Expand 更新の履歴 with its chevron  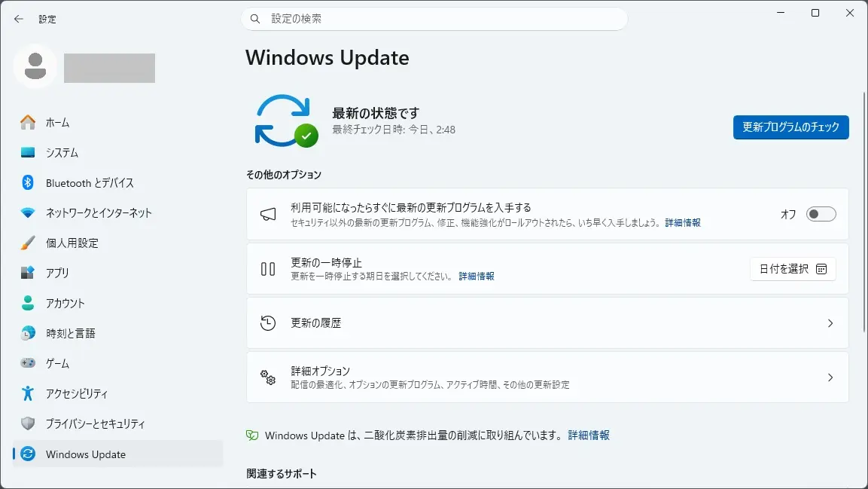tap(830, 323)
